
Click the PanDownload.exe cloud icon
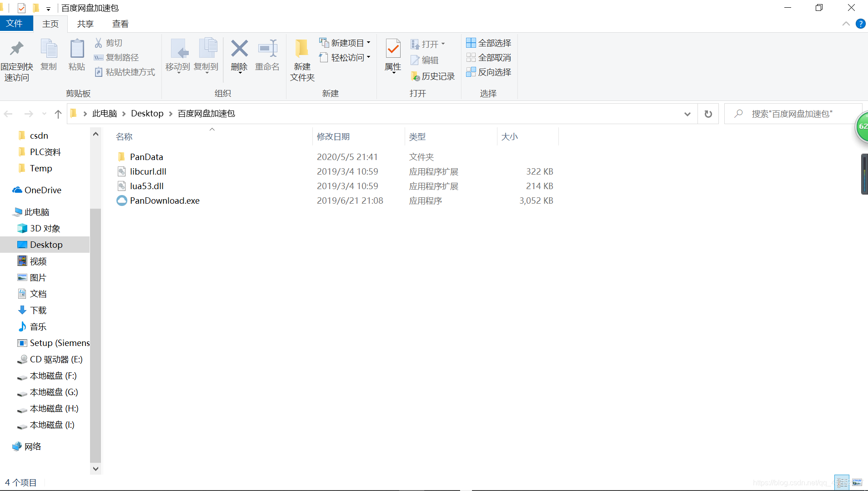coord(121,200)
